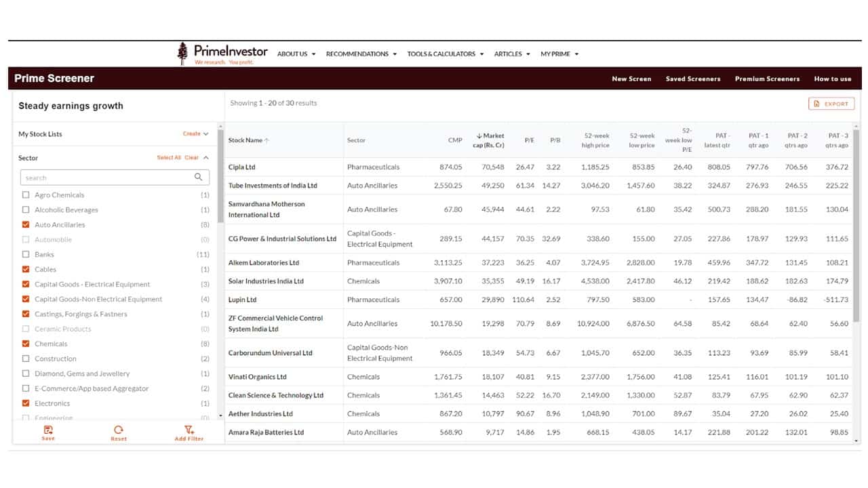
Task: Check the Banks sector box
Action: [26, 255]
